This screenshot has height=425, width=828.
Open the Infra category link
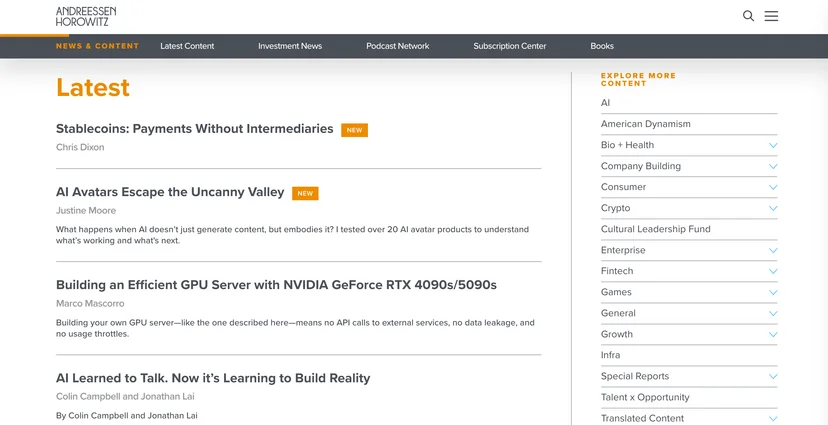point(610,355)
